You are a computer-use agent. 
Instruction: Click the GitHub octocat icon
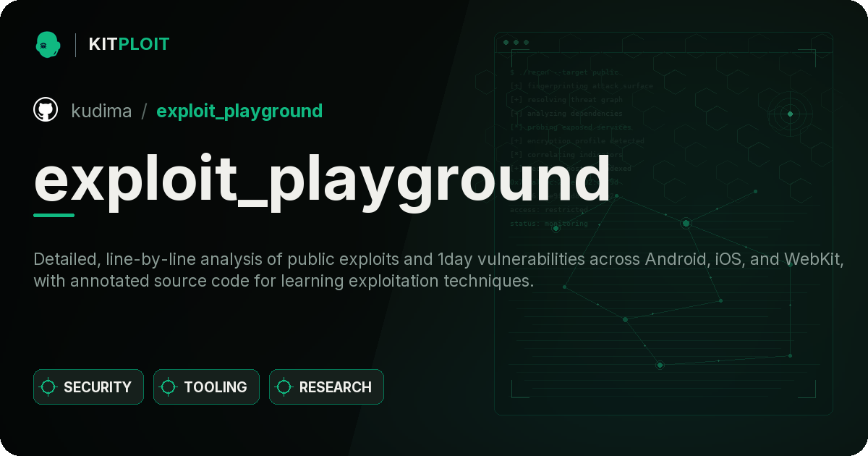pyautogui.click(x=46, y=110)
